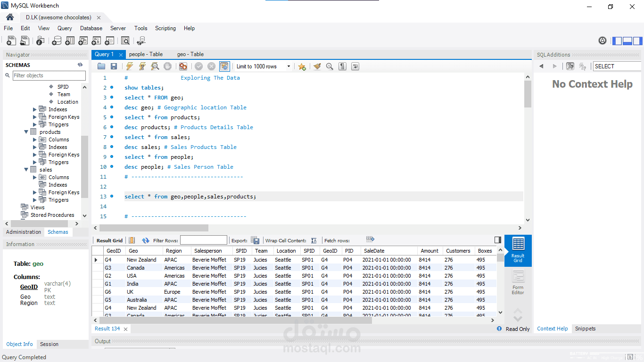Switch to geo - Table tab

click(190, 54)
